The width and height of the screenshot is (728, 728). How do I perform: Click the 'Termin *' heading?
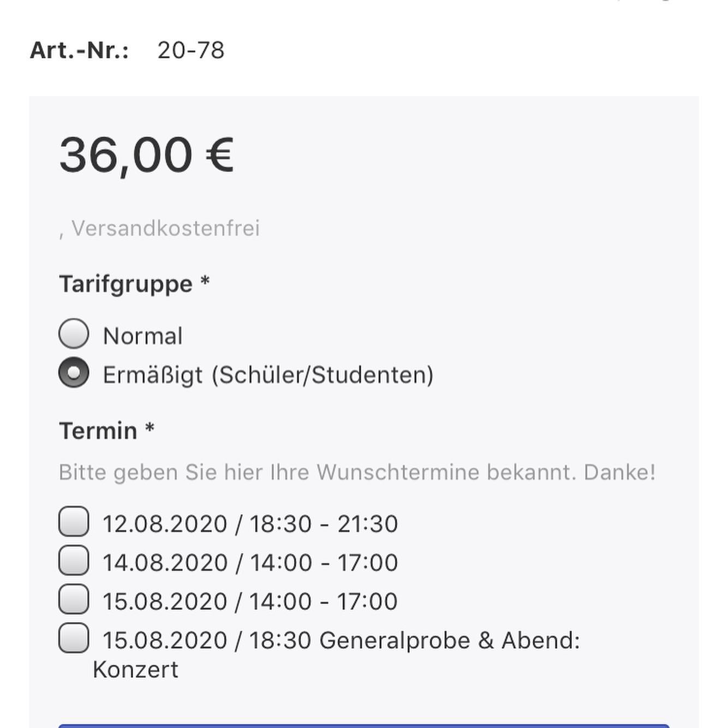pos(107,431)
